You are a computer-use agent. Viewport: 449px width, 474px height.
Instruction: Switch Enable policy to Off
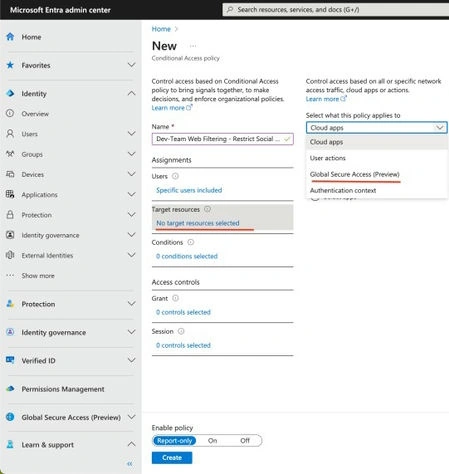245,441
